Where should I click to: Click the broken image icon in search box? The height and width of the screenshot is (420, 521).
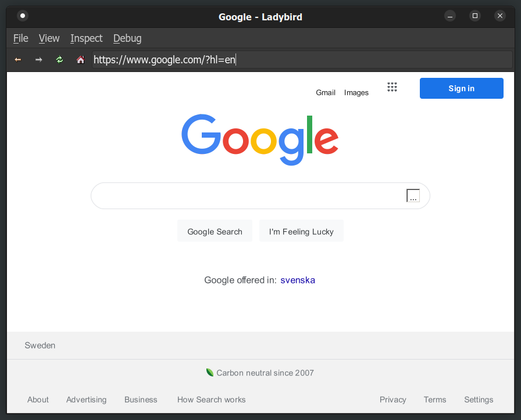pos(413,196)
